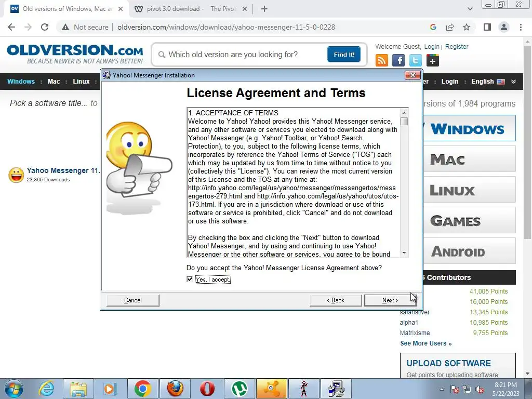Screen dimensions: 532x399
Task: Show hidden system tray icons
Action: tap(442, 389)
